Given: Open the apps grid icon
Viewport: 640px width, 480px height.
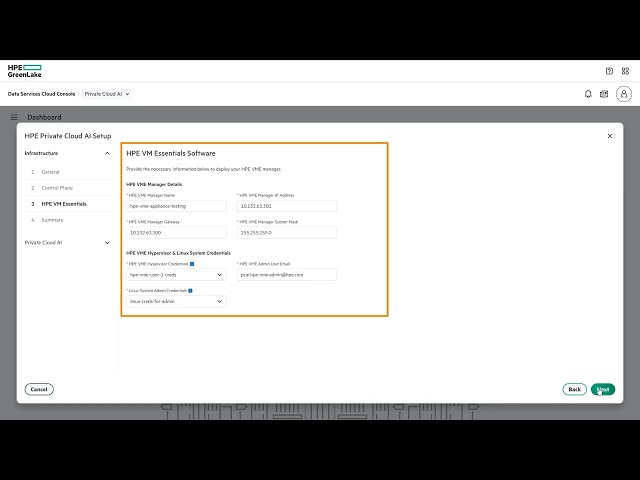Looking at the screenshot, I should [x=625, y=71].
